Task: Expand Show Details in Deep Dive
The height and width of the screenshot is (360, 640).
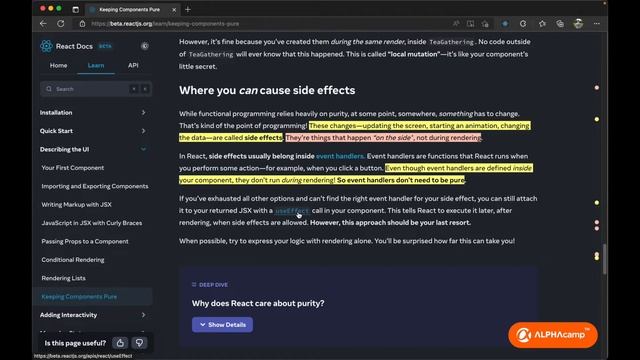Action: pos(222,324)
